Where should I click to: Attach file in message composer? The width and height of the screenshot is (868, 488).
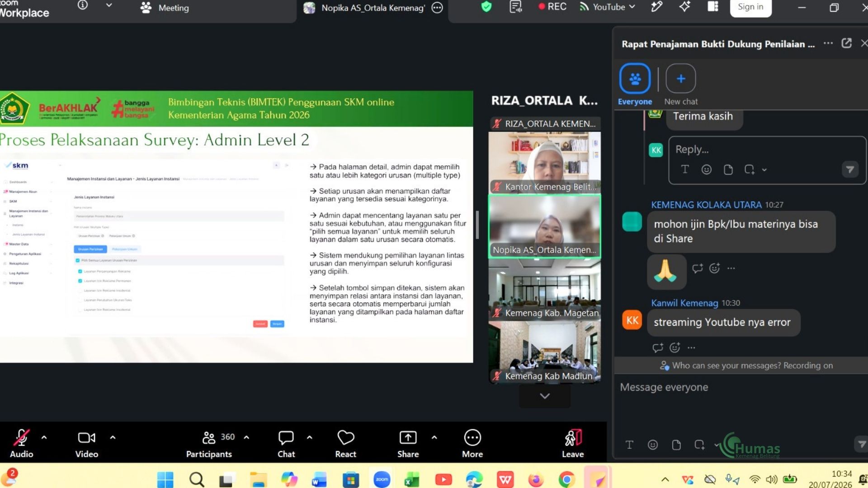[x=676, y=445]
